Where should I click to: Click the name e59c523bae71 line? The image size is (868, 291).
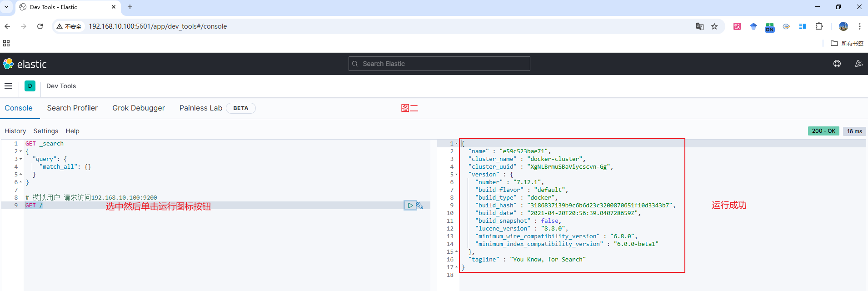click(509, 151)
